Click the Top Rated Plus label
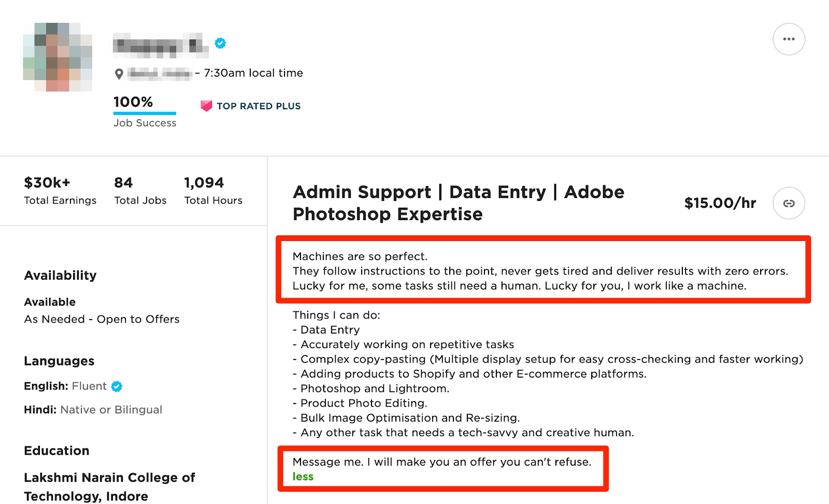The height and width of the screenshot is (504, 829). (259, 106)
